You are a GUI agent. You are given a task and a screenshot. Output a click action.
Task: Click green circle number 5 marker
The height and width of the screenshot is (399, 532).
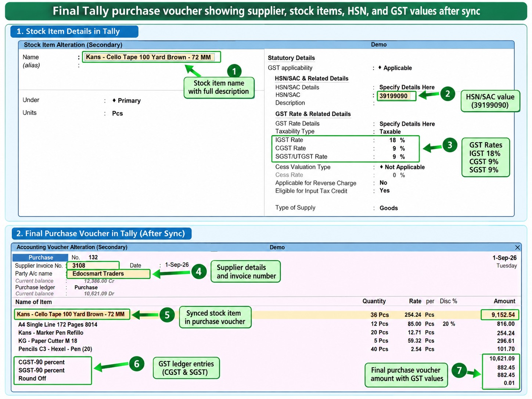click(167, 315)
